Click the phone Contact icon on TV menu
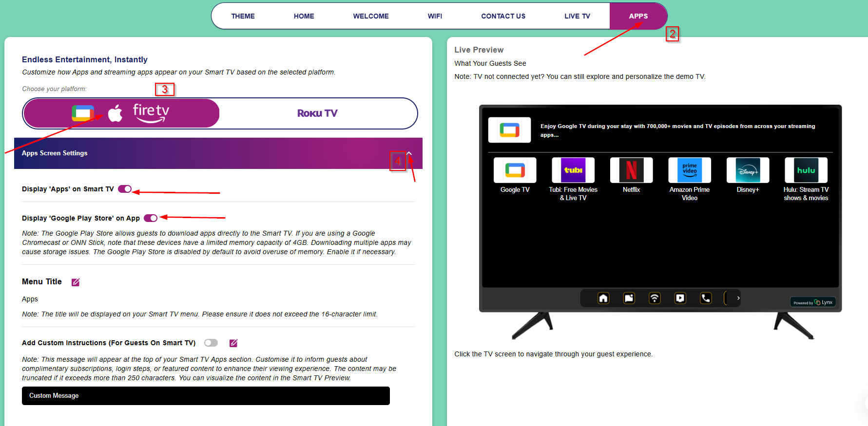The height and width of the screenshot is (426, 868). point(706,298)
